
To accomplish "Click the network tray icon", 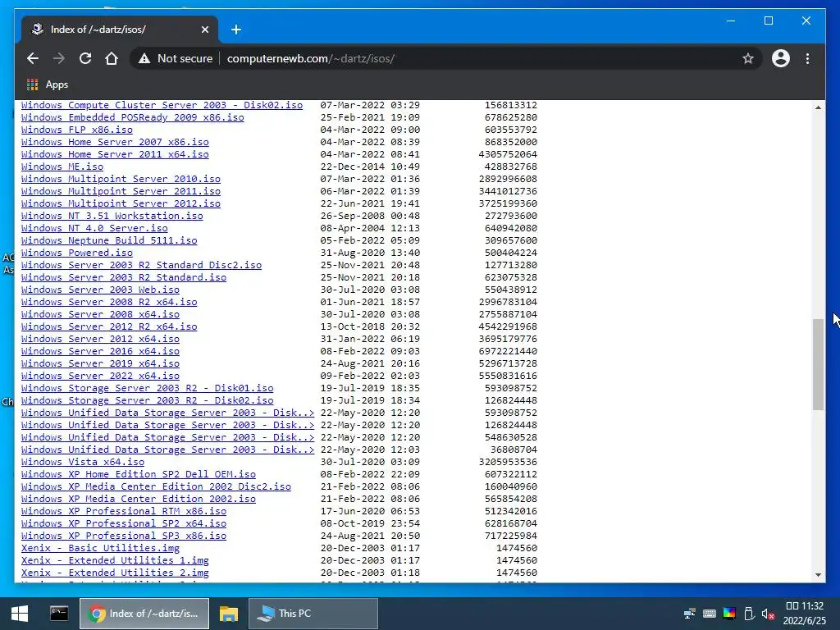I will click(x=689, y=614).
